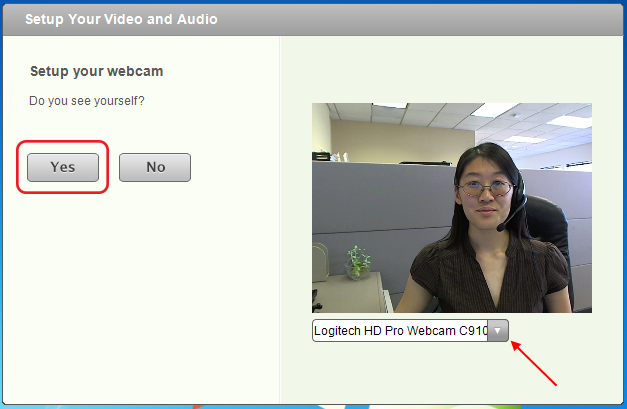Click the red arrow annotation

pyautogui.click(x=538, y=363)
